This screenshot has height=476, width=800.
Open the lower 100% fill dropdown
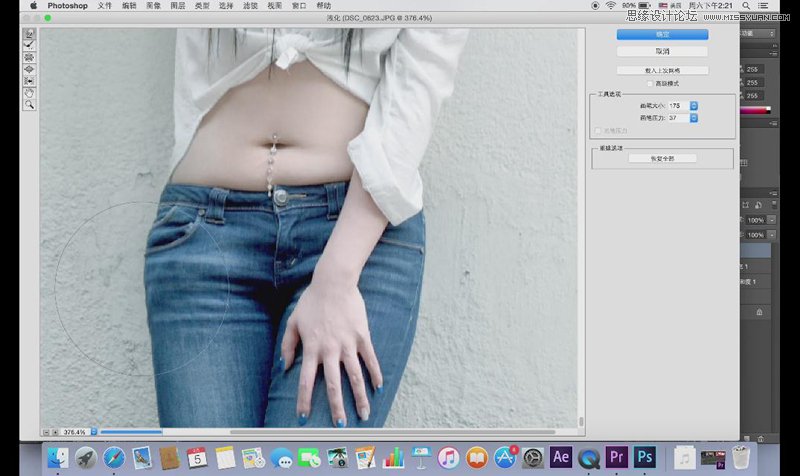point(771,235)
